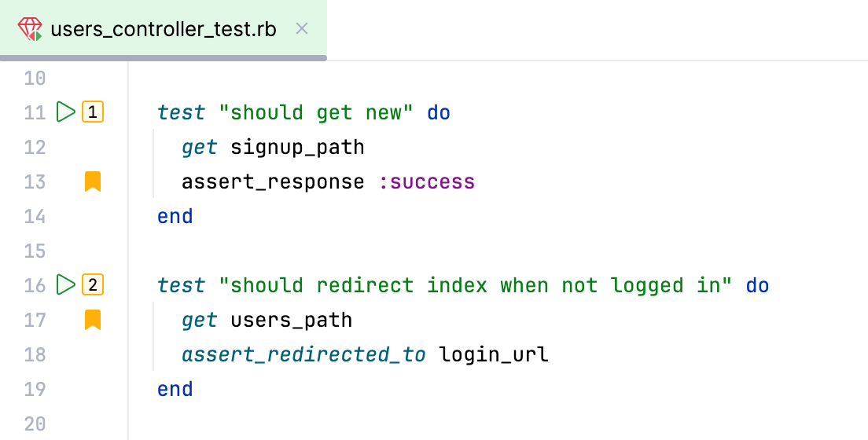Click the bookmark icon on line 13
This screenshot has width=868, height=440.
tap(93, 182)
